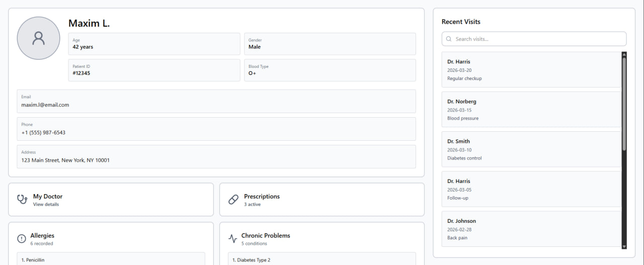
Task: Click the pulse icon beside Chronic Problems
Action: click(x=232, y=239)
